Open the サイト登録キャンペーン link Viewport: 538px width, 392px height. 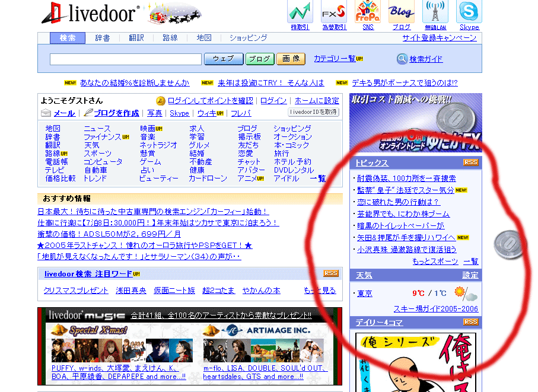coord(440,38)
